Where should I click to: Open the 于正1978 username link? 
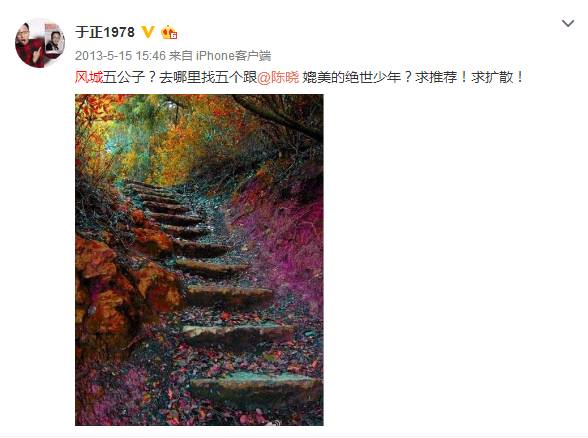coord(105,32)
